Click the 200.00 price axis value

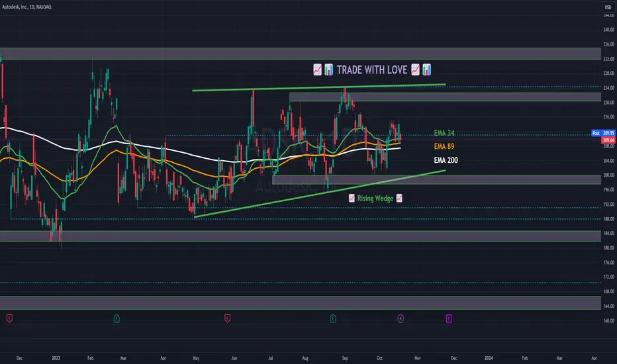pyautogui.click(x=608, y=175)
